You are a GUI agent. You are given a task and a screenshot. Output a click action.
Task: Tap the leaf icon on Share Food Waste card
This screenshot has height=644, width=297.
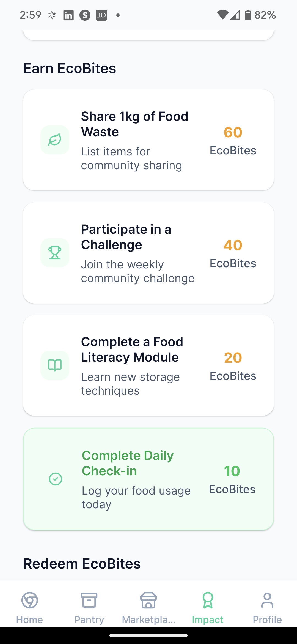click(55, 140)
